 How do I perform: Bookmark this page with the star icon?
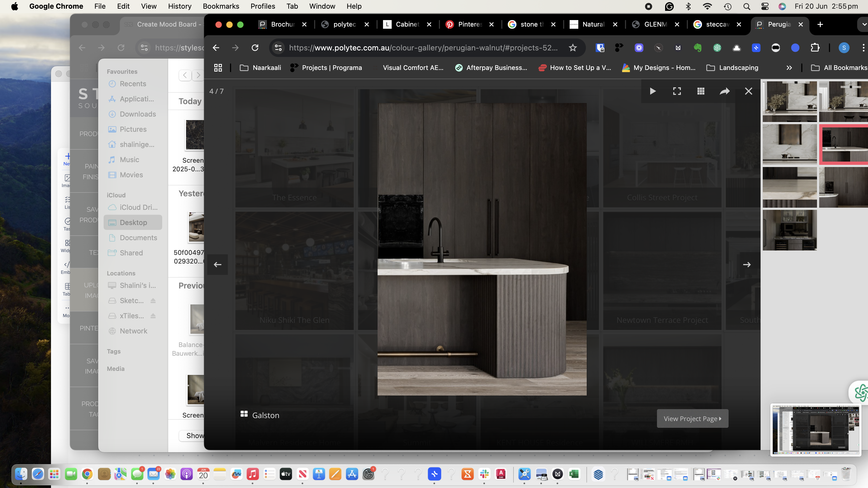(x=573, y=48)
